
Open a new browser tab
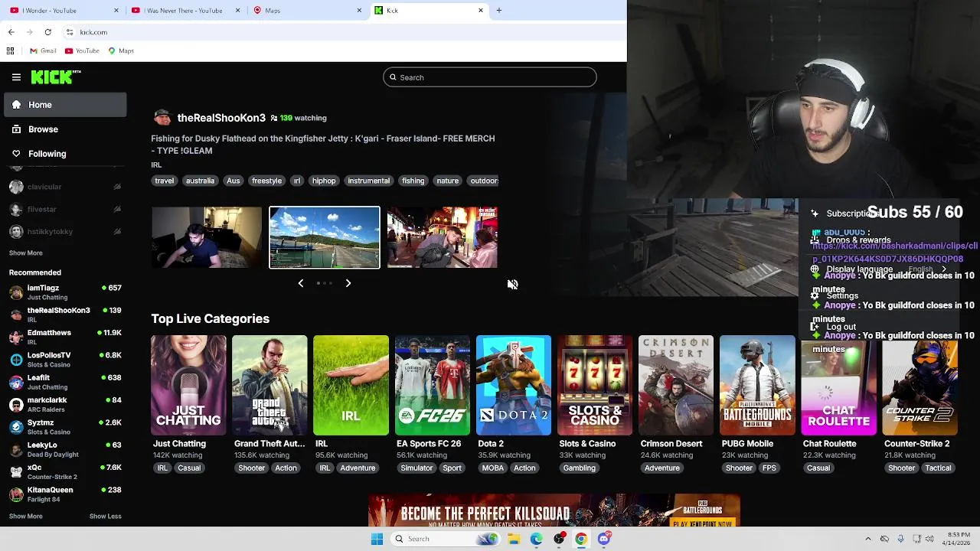pos(498,11)
